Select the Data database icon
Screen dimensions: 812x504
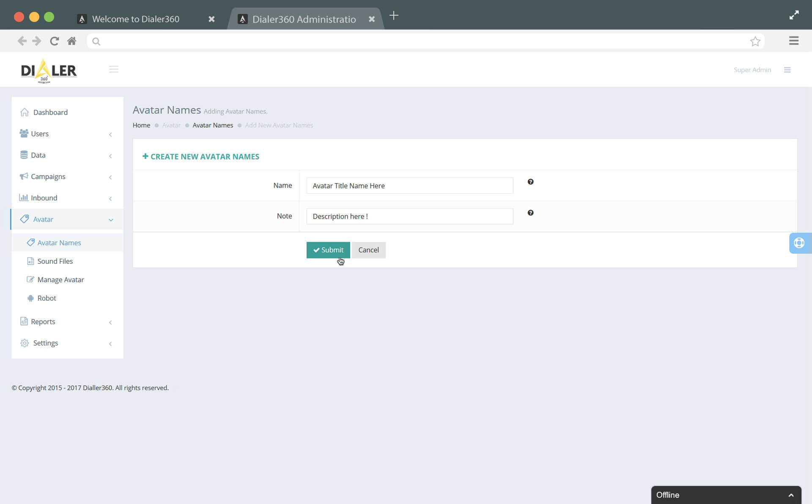24,154
